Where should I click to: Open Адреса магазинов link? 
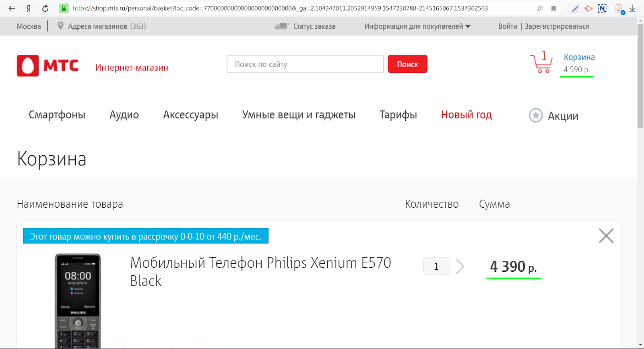pyautogui.click(x=97, y=26)
